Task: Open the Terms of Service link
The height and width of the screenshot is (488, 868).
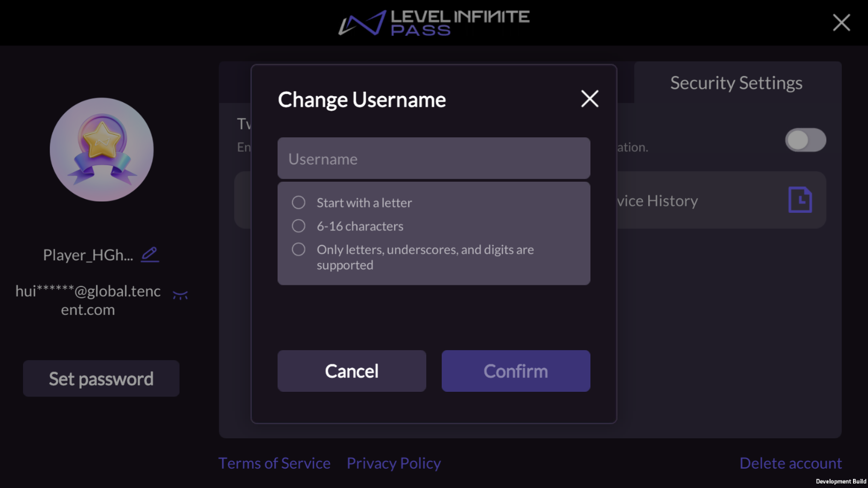Action: 274,463
